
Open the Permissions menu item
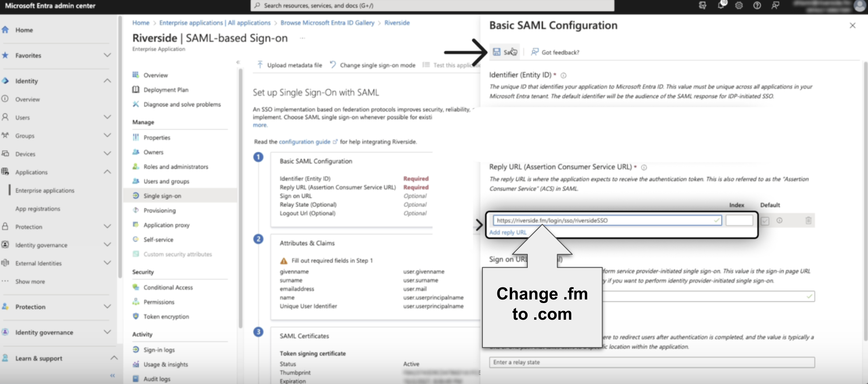[x=159, y=302]
